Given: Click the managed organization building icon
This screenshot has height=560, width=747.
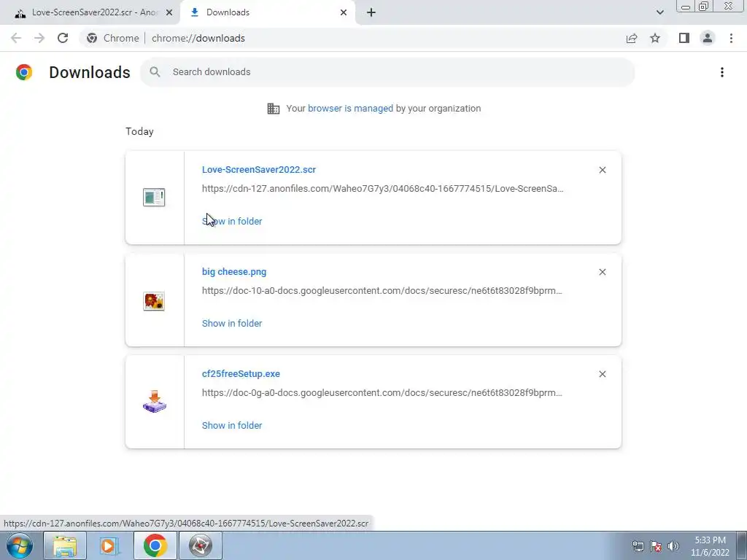Looking at the screenshot, I should 274,109.
